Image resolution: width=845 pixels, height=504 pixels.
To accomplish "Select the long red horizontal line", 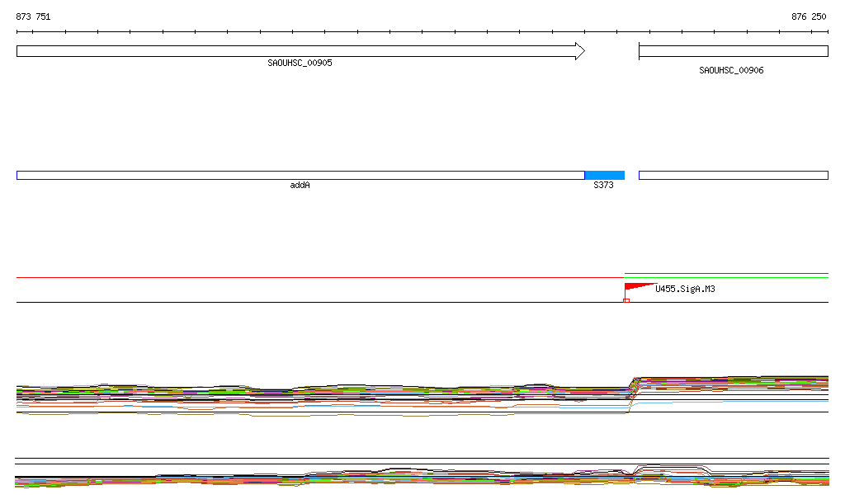I will coord(320,278).
